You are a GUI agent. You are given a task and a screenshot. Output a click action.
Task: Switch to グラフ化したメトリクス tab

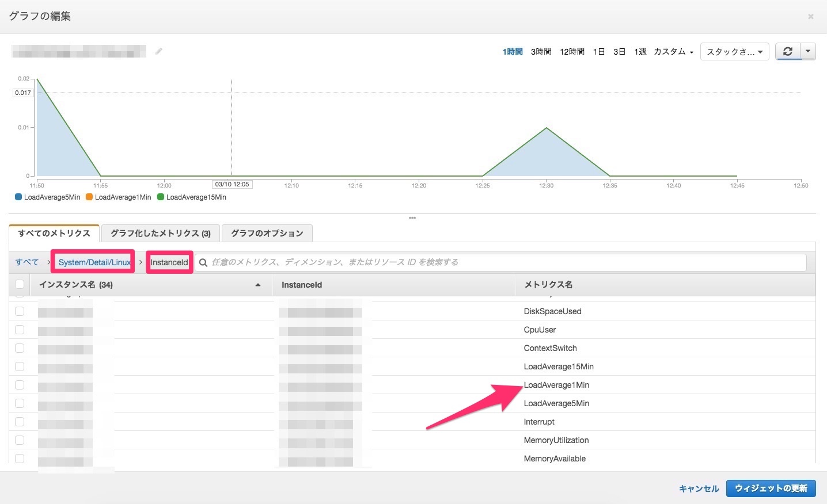[x=160, y=233]
